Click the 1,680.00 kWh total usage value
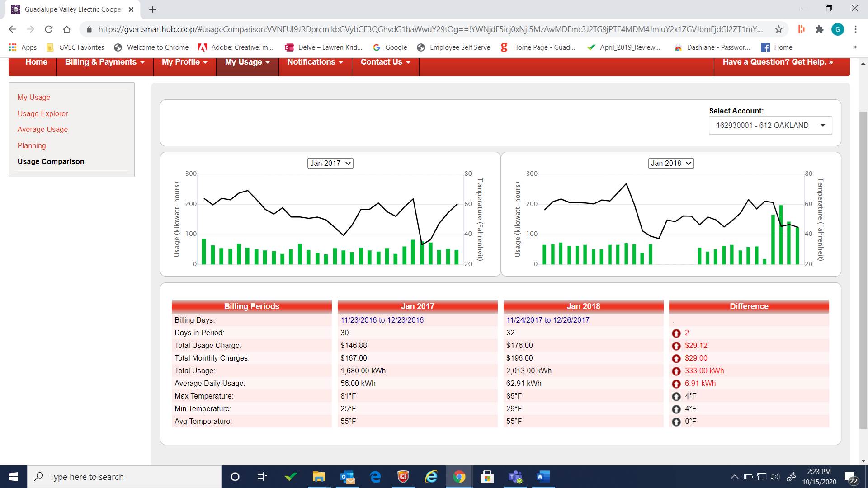 pyautogui.click(x=363, y=371)
